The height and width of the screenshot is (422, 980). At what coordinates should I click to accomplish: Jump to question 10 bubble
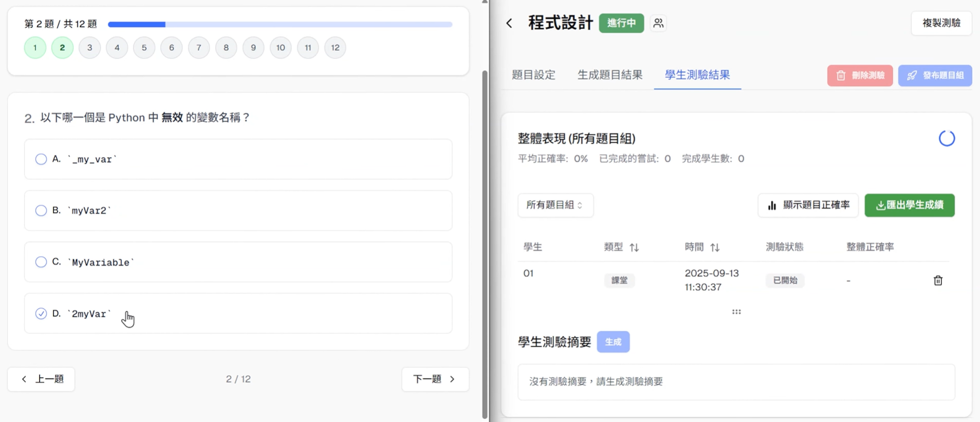click(280, 48)
